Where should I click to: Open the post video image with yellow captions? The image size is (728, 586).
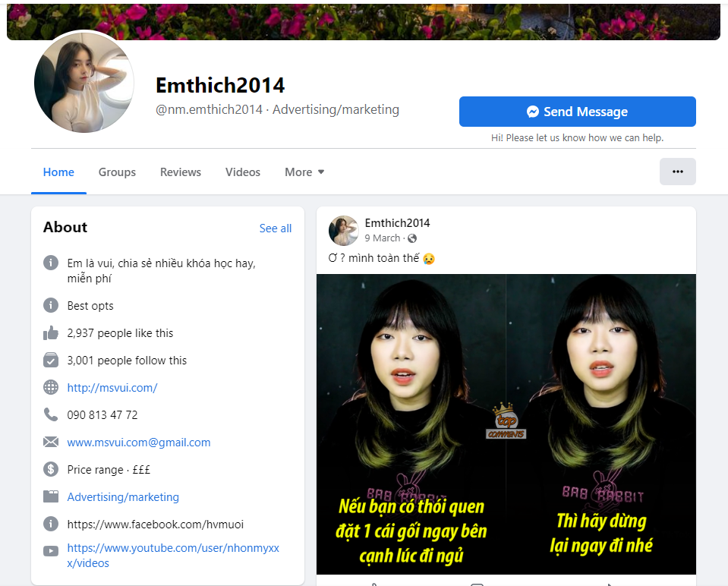pyautogui.click(x=506, y=424)
